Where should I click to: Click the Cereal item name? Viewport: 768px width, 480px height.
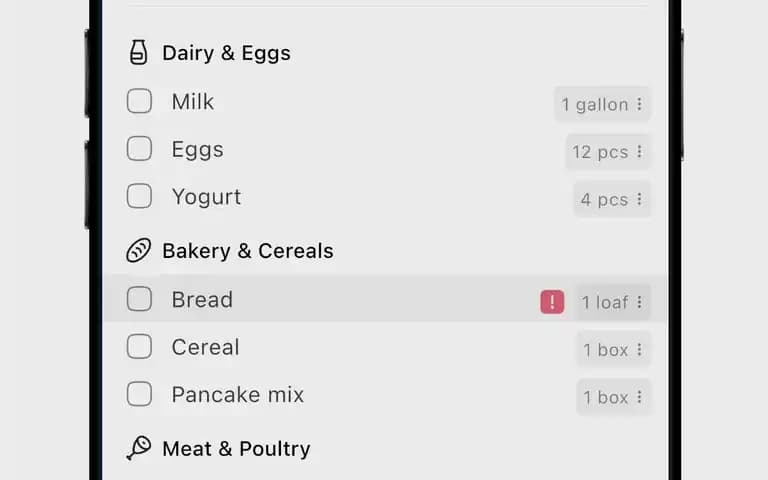point(205,347)
